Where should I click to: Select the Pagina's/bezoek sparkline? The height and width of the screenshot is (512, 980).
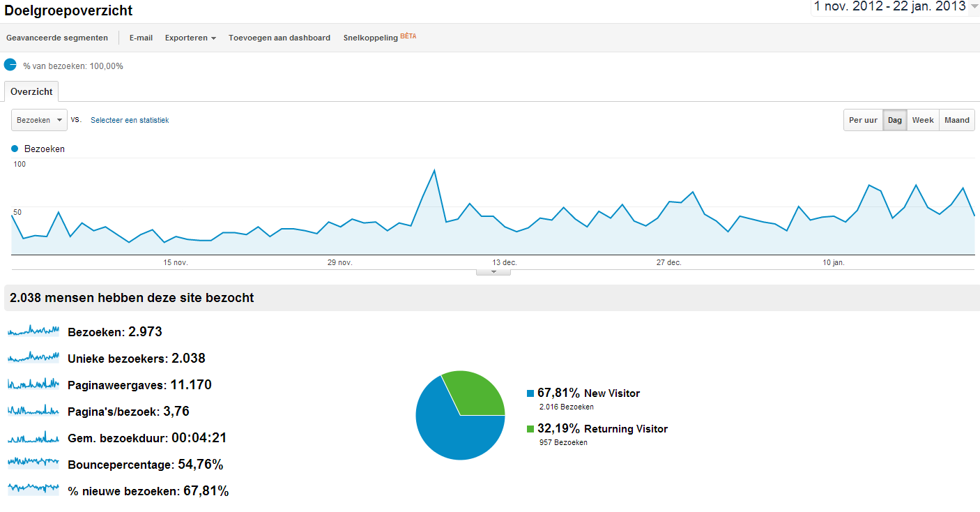pos(33,411)
